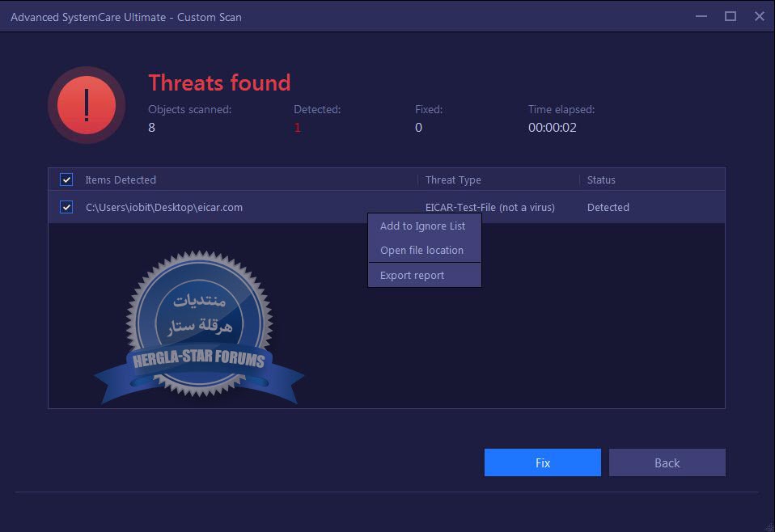775x532 pixels.
Task: Maximize the Custom Scan window
Action: click(x=730, y=16)
